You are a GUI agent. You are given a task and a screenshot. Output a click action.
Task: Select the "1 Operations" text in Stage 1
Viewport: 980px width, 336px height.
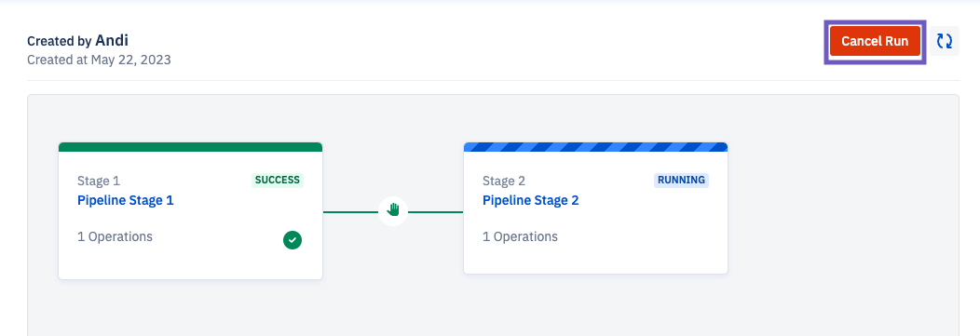coord(115,236)
